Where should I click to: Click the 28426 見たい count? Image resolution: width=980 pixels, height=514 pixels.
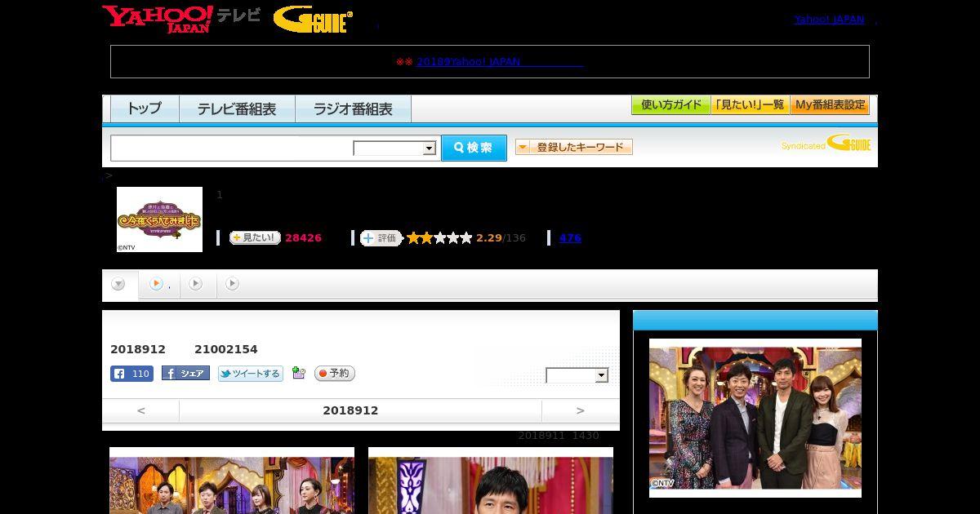[303, 237]
